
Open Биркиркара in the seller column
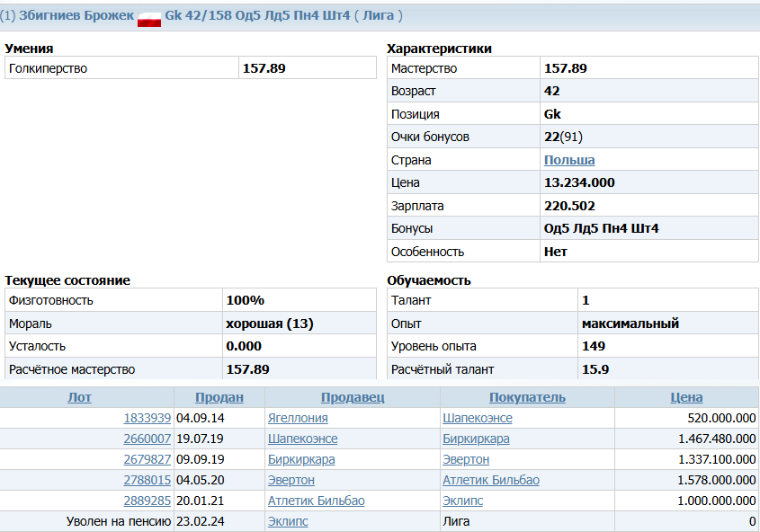pos(301,459)
